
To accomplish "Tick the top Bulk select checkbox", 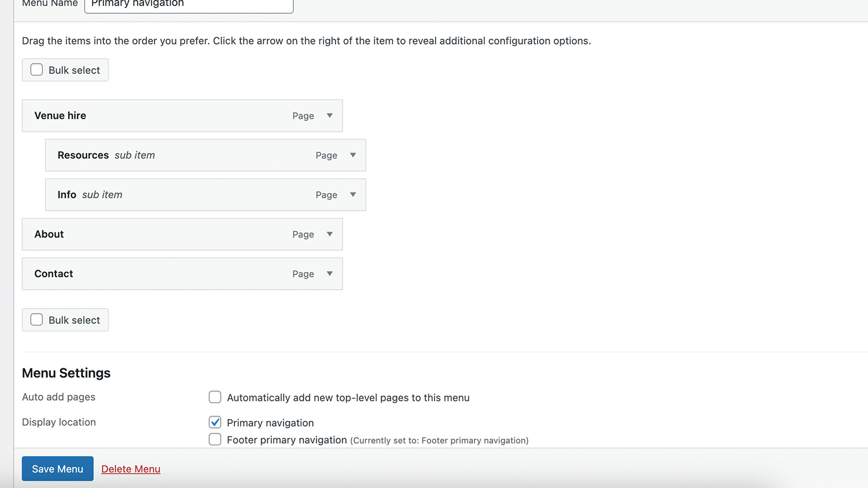I will click(x=36, y=70).
